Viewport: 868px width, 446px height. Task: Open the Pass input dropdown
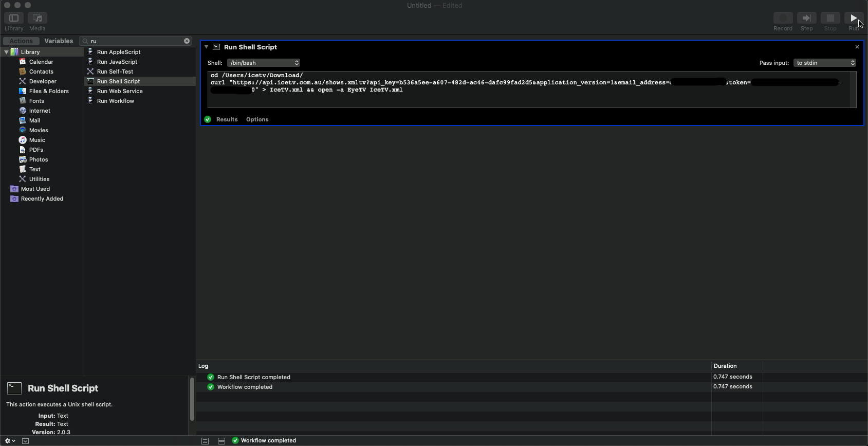point(825,63)
